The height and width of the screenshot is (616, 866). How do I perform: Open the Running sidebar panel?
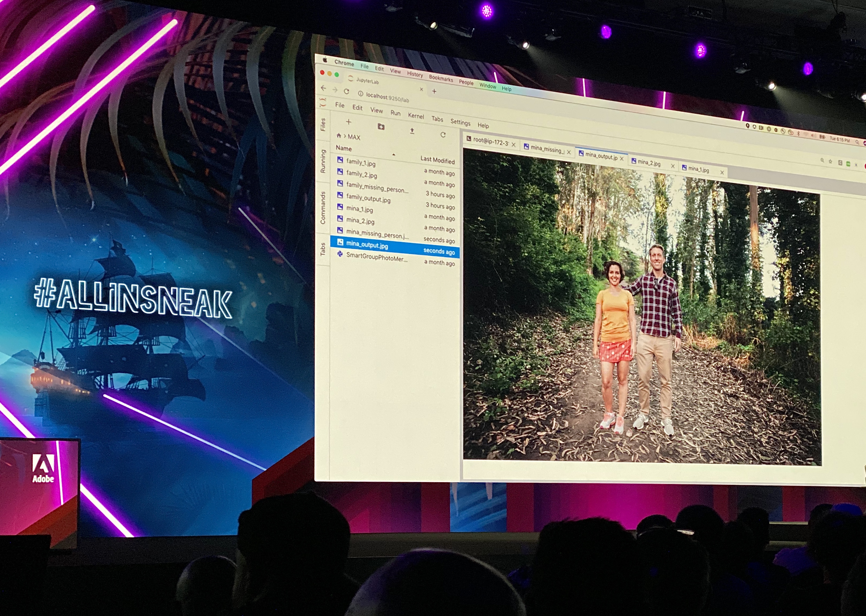click(x=323, y=161)
